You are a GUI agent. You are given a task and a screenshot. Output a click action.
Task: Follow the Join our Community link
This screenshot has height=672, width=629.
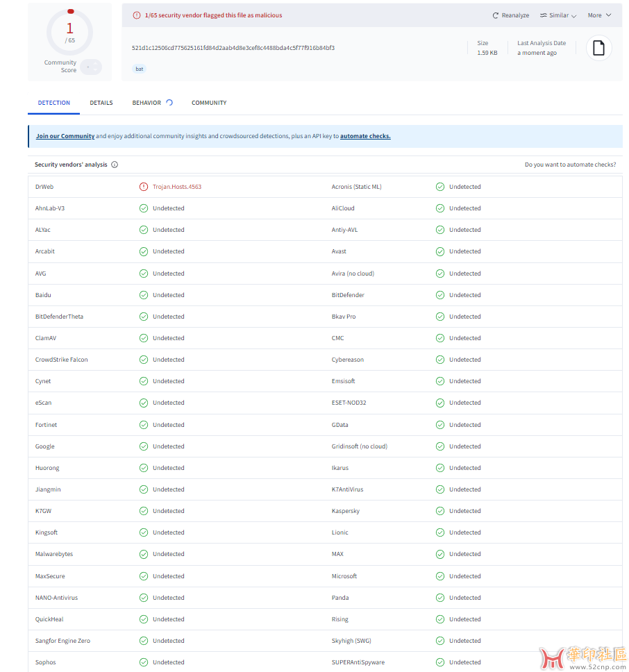click(x=65, y=136)
